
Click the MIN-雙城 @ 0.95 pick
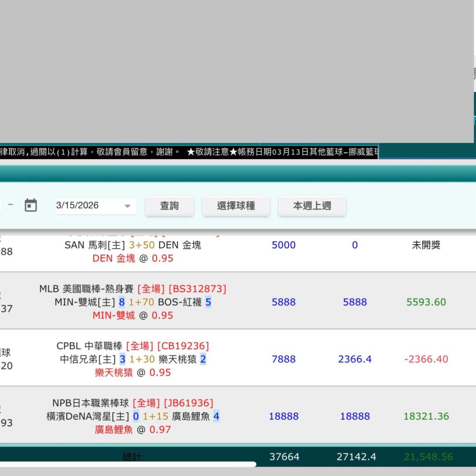tap(133, 315)
